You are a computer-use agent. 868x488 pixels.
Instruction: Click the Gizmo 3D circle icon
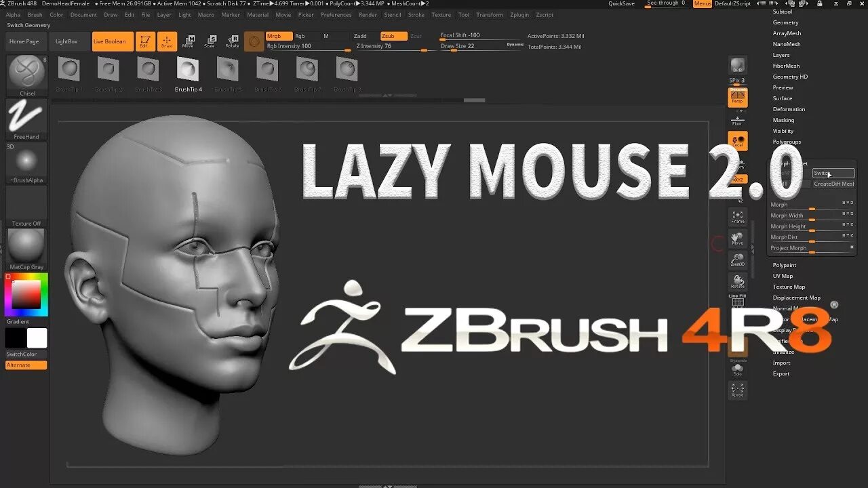(254, 41)
